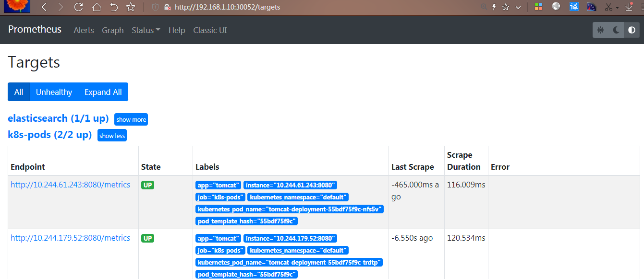Open the elasticsearch (1/1 up) group link
The height and width of the screenshot is (279, 644).
[58, 118]
